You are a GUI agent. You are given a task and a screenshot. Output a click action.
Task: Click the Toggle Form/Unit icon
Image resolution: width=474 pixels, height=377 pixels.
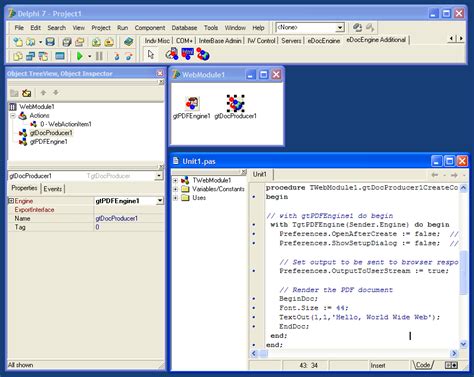(43, 56)
